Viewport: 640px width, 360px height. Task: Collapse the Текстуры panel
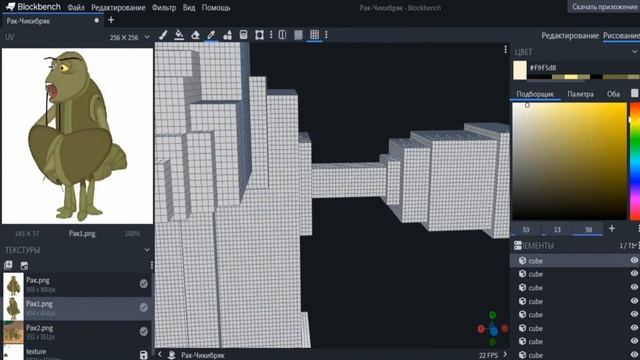tap(147, 250)
